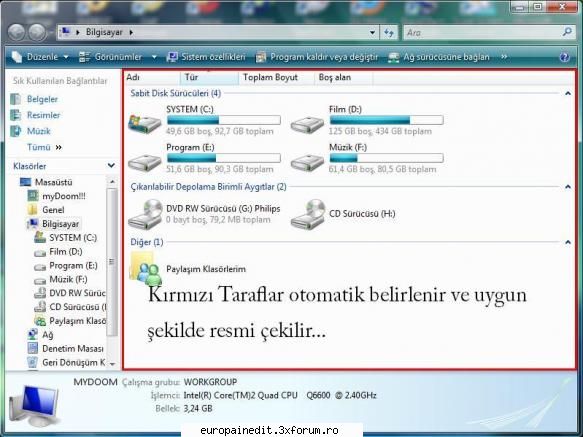Select Masaüstü in the folder tree

(x=54, y=182)
